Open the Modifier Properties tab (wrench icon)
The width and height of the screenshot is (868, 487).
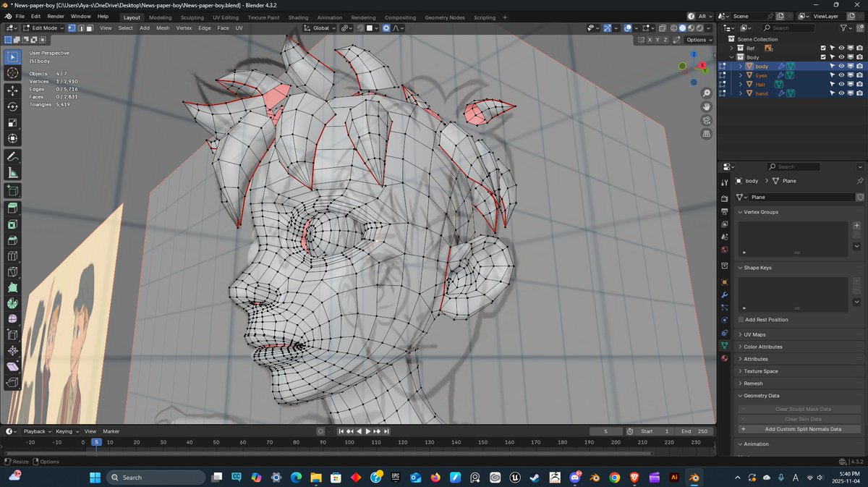click(726, 295)
